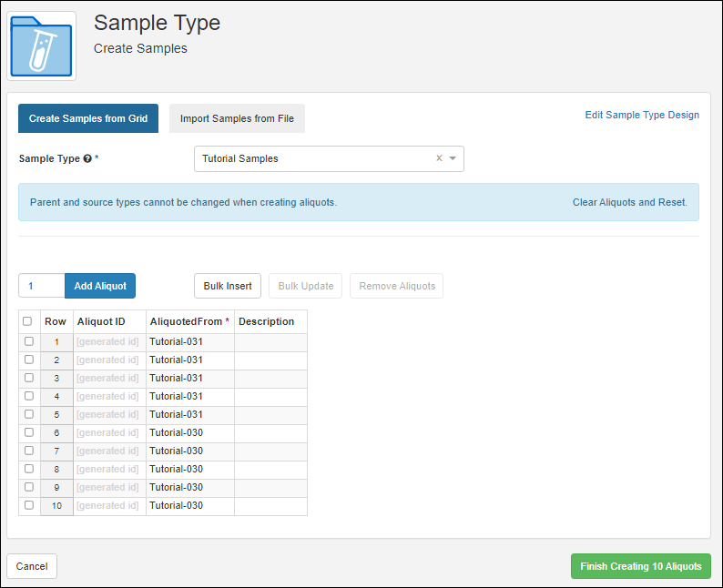Switch to Create Samples from Grid tab

click(x=88, y=118)
